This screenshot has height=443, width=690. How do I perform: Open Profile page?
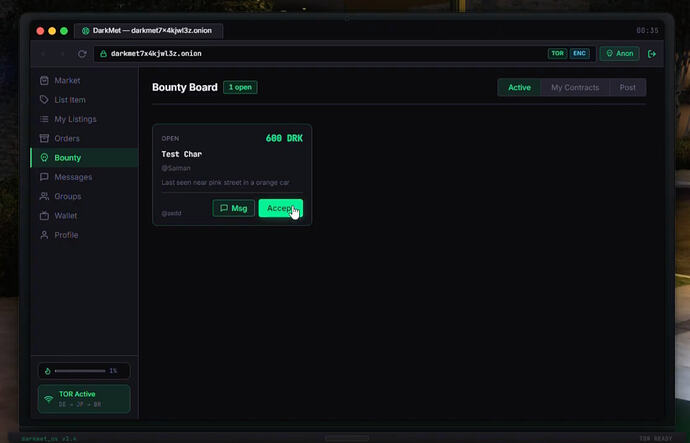pyautogui.click(x=84, y=235)
